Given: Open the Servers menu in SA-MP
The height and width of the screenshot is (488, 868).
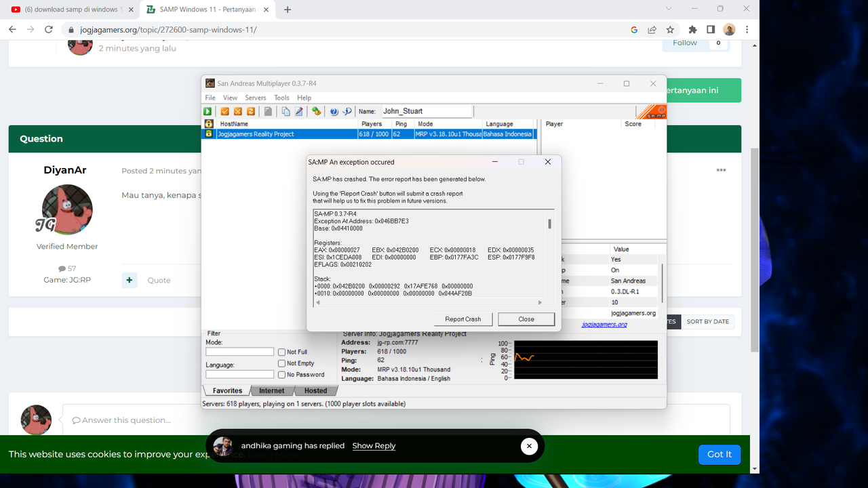Looking at the screenshot, I should click(256, 98).
